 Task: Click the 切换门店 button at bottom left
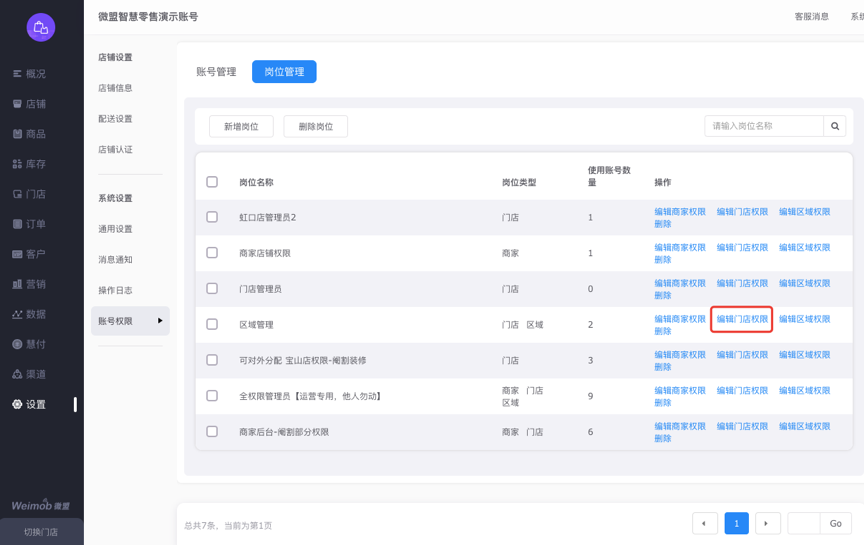[41, 532]
